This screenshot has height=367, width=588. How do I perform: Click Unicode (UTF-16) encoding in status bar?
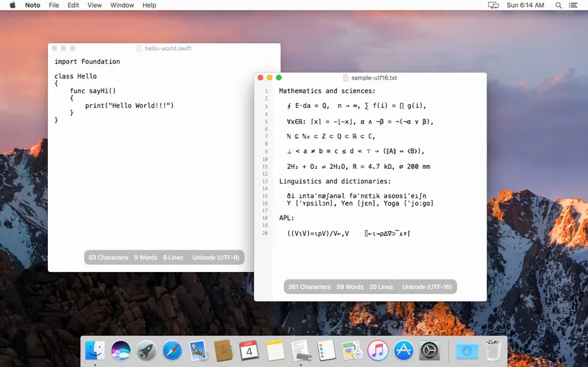click(427, 287)
